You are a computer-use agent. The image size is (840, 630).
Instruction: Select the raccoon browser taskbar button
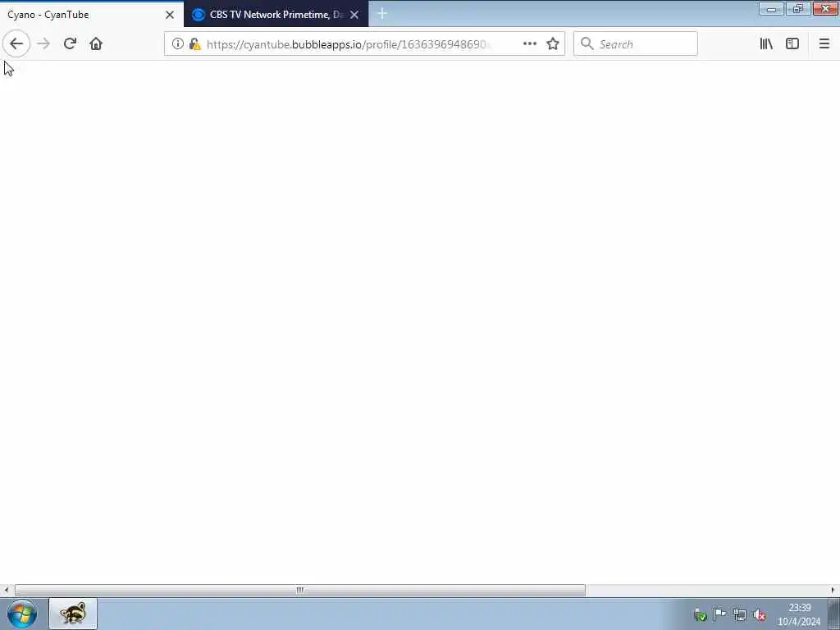[x=73, y=614]
